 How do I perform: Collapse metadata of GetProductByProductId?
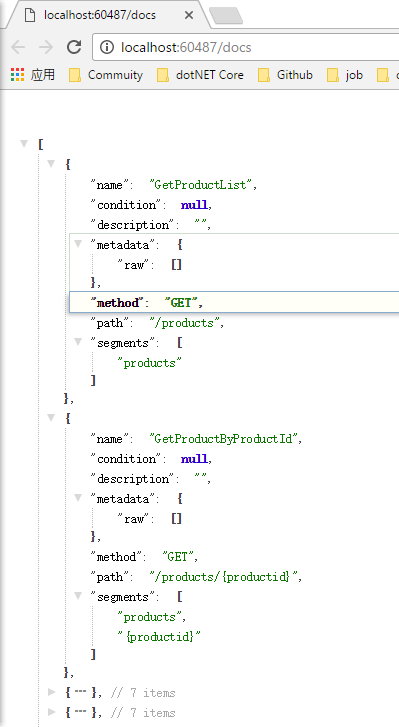click(78, 498)
